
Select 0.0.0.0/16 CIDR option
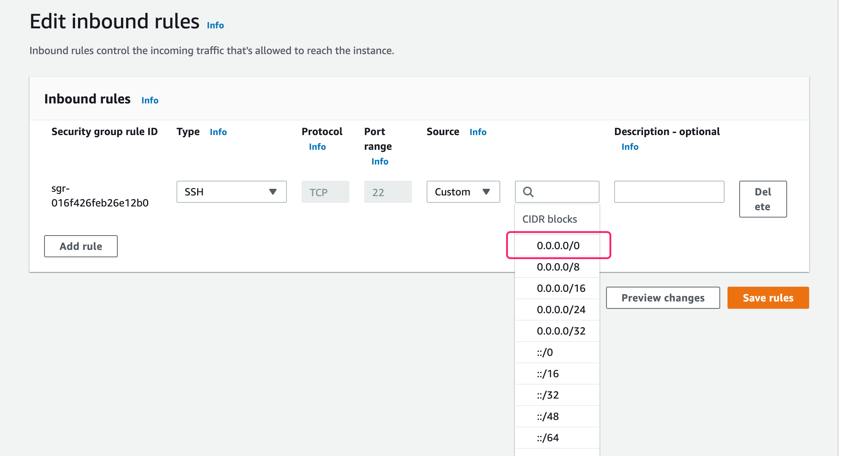tap(560, 288)
